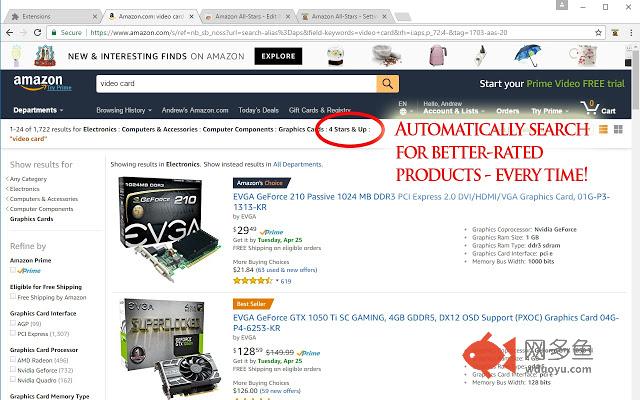This screenshot has height=400, width=640.
Task: Click the Amazon All-Stars extension icon
Action: [615, 33]
